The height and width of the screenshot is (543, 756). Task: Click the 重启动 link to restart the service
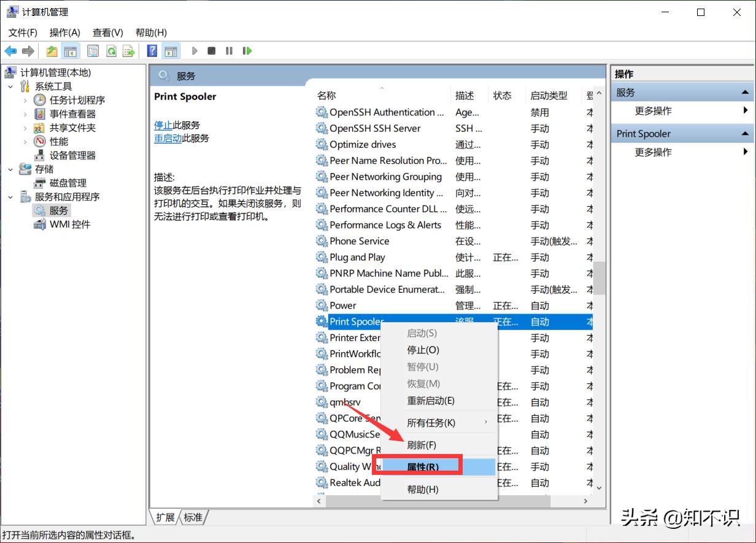pyautogui.click(x=168, y=138)
